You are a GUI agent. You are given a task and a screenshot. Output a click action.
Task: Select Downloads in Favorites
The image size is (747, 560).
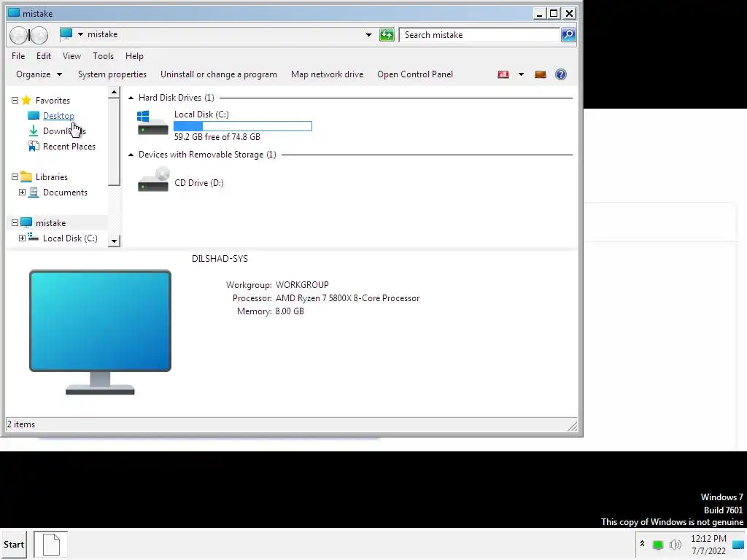pos(64,131)
